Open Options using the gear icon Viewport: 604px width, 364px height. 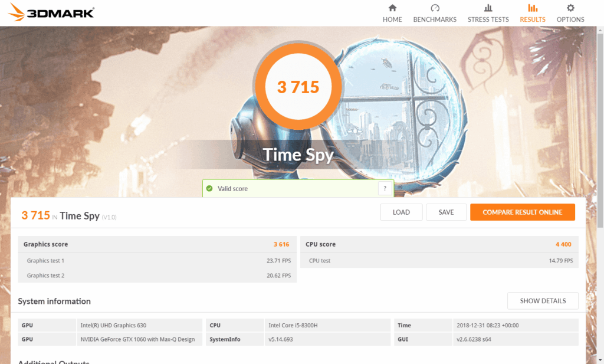pyautogui.click(x=570, y=8)
